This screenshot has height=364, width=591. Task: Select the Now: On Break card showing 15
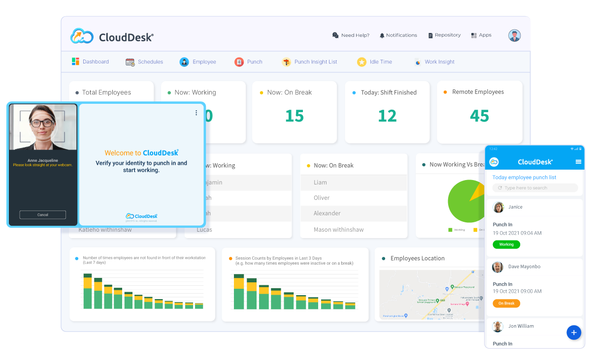(x=295, y=112)
